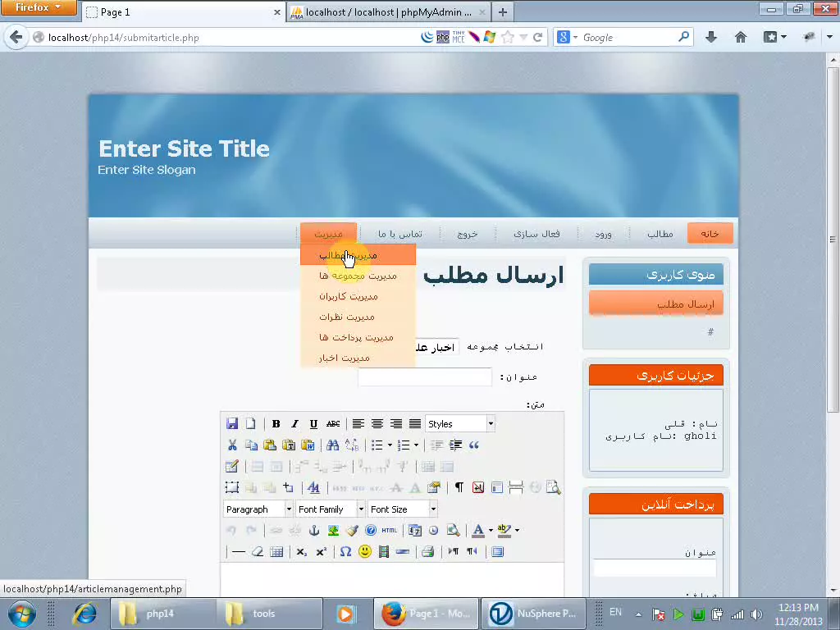Toggle the bulleted list formatting
Screen dimensions: 840x630
(378, 445)
